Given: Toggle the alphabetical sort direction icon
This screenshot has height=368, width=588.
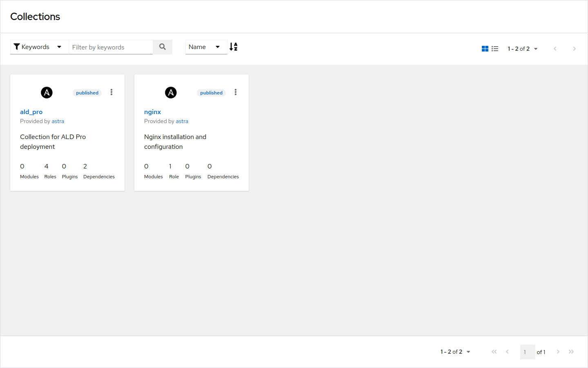Looking at the screenshot, I should [x=234, y=47].
